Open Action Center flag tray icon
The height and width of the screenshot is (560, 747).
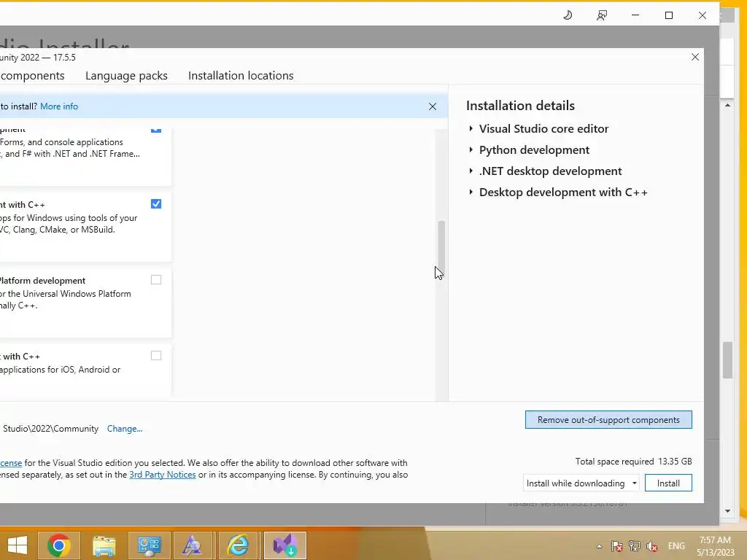(x=617, y=546)
